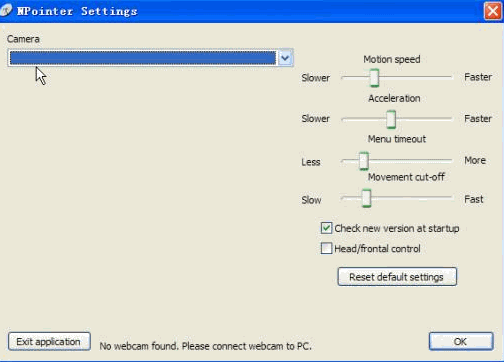504x363 pixels.
Task: Click Faster label beside Motion speed
Action: tap(478, 77)
